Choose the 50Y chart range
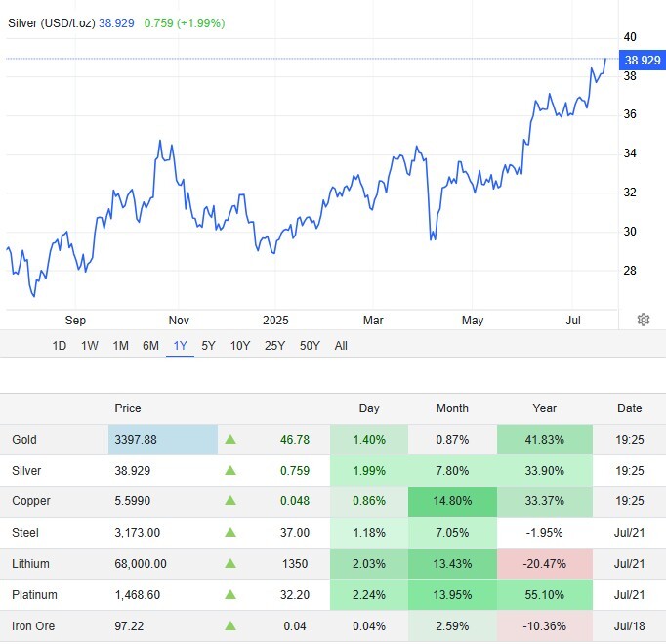The height and width of the screenshot is (644, 666). [310, 346]
